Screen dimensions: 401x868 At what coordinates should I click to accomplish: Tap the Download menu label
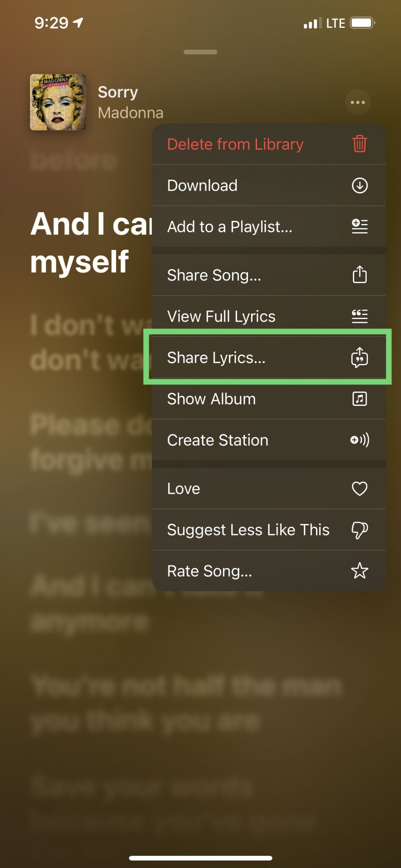[202, 185]
